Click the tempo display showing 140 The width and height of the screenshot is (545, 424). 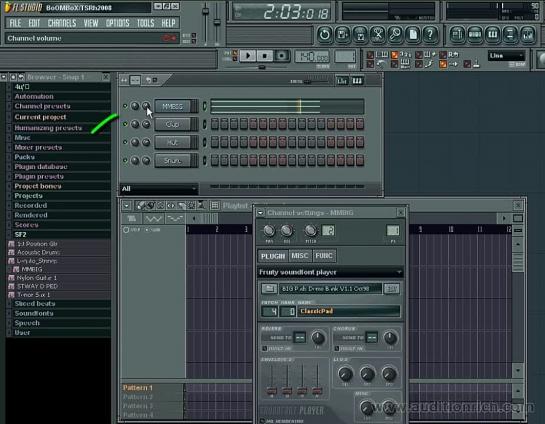click(312, 56)
